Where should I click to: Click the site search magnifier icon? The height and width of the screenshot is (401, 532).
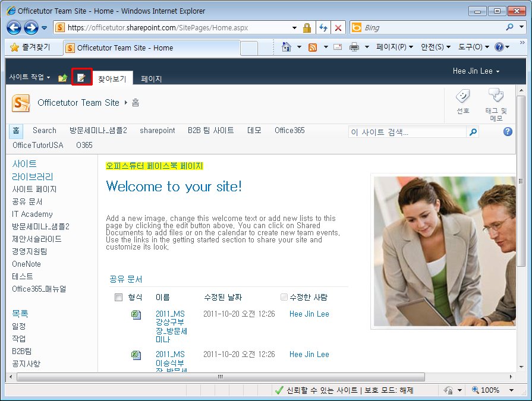coord(473,132)
